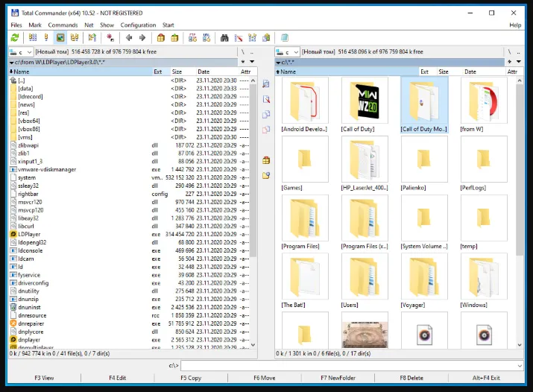This screenshot has width=533, height=392.
Task: Open the Mark menu
Action: point(35,25)
